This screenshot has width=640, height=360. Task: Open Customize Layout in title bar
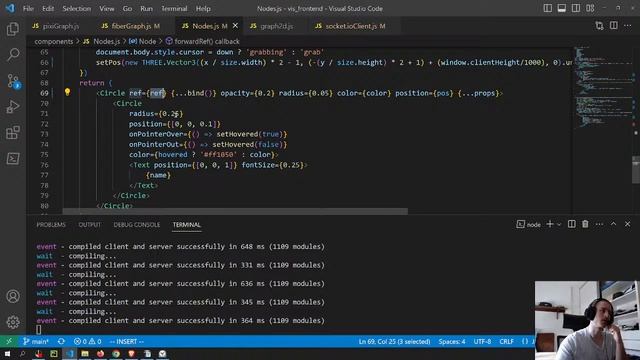coord(590,8)
